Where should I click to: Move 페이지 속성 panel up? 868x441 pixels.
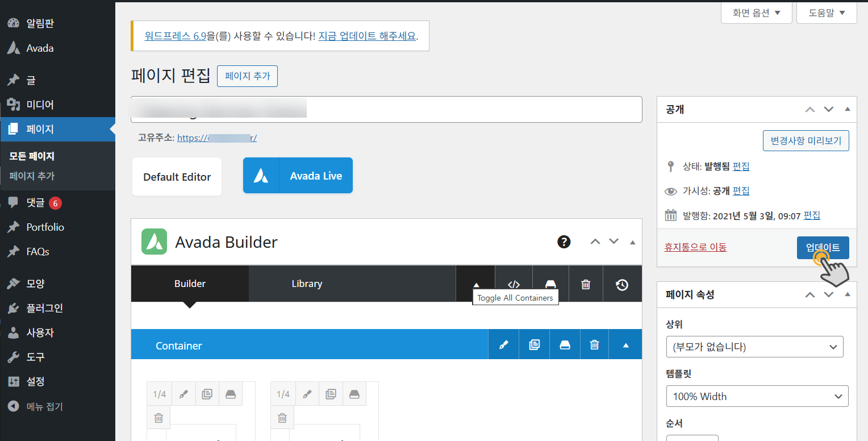(810, 294)
